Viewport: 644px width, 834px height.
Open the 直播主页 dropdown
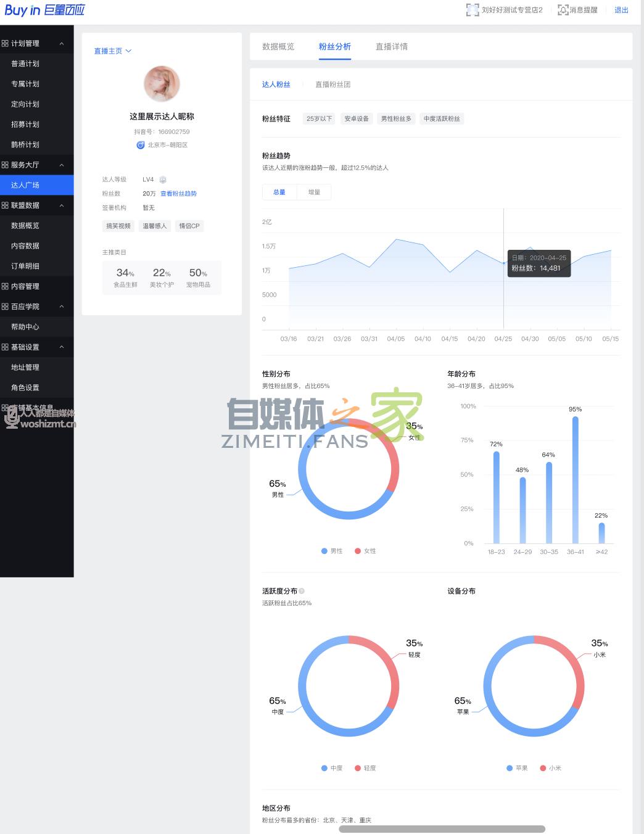tap(112, 51)
